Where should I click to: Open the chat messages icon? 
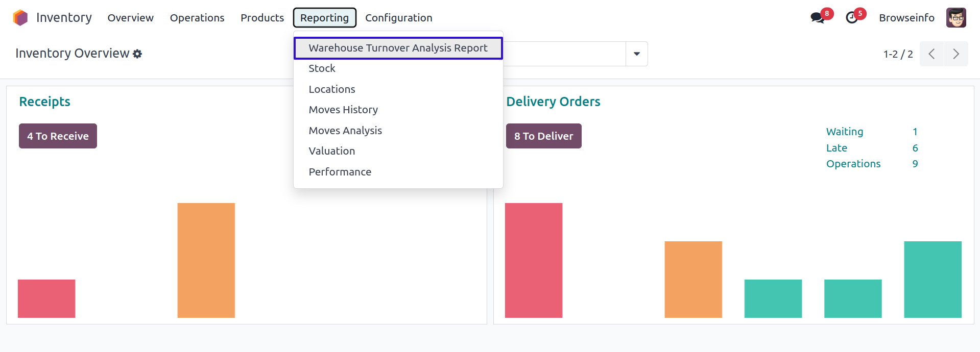tap(817, 18)
